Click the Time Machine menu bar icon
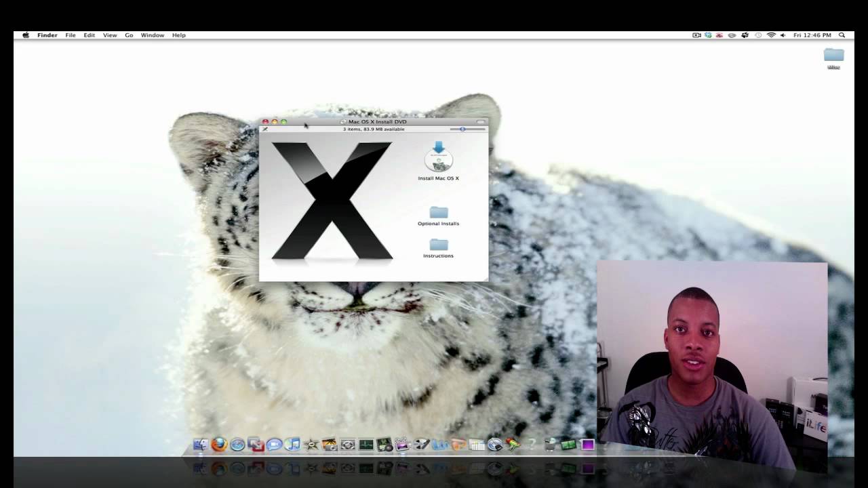The height and width of the screenshot is (488, 868). (x=758, y=35)
